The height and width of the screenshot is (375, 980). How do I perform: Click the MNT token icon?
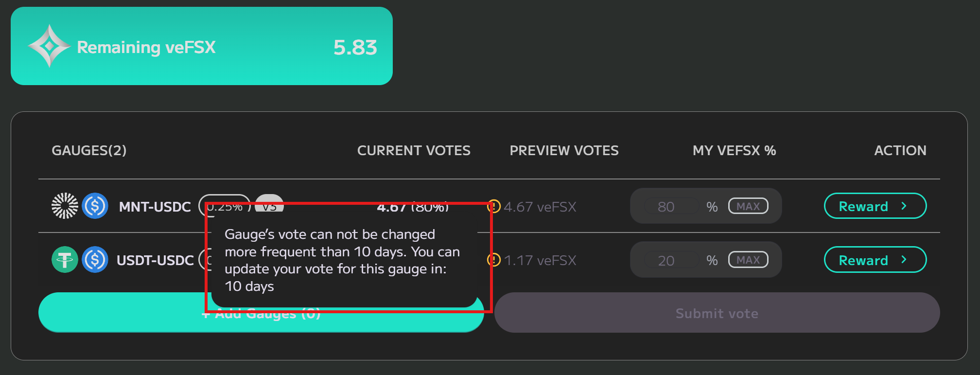pyautogui.click(x=65, y=206)
